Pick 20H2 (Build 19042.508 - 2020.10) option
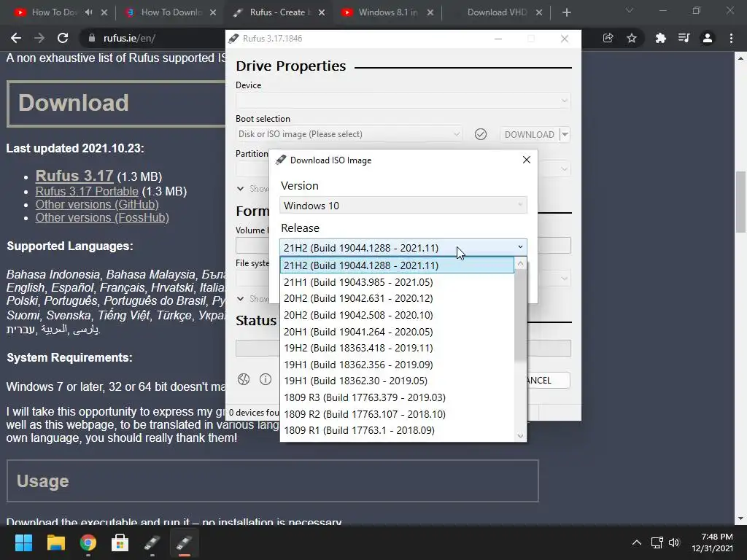 397,315
